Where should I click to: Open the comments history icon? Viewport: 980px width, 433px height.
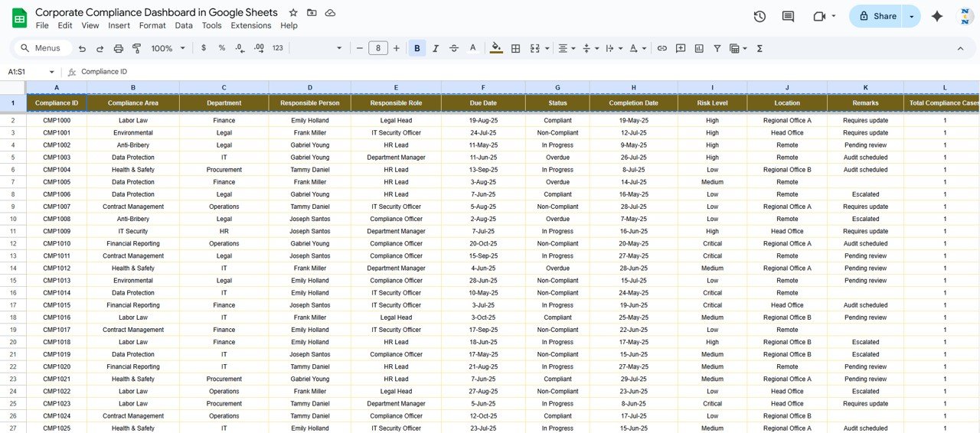788,16
